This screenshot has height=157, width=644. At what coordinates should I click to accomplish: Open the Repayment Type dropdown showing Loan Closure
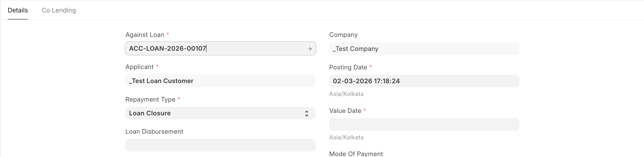click(215, 113)
